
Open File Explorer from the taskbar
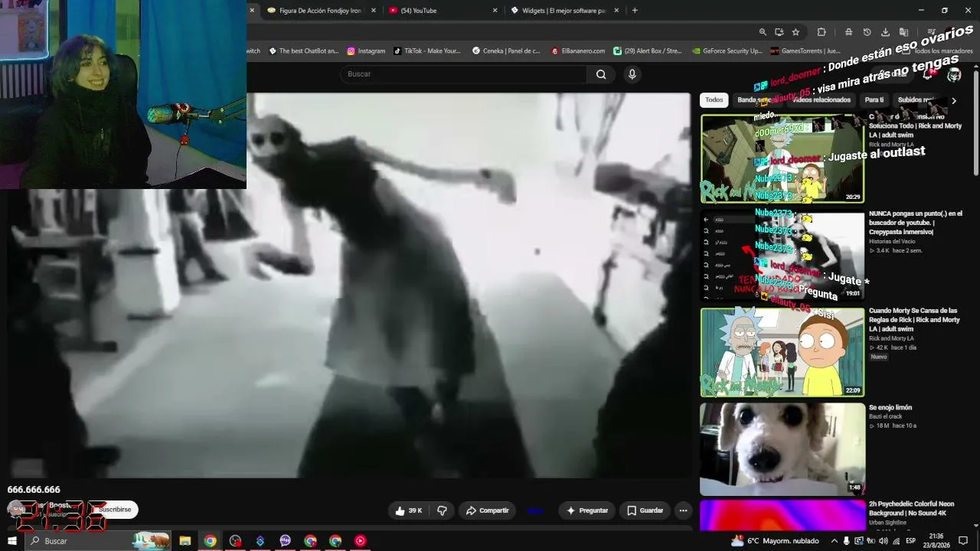coord(185,541)
